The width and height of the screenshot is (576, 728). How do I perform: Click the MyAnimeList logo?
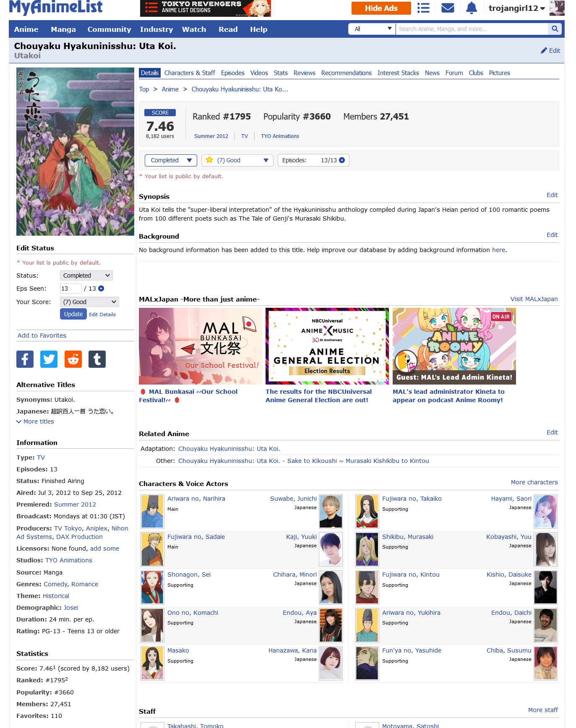coord(56,7)
